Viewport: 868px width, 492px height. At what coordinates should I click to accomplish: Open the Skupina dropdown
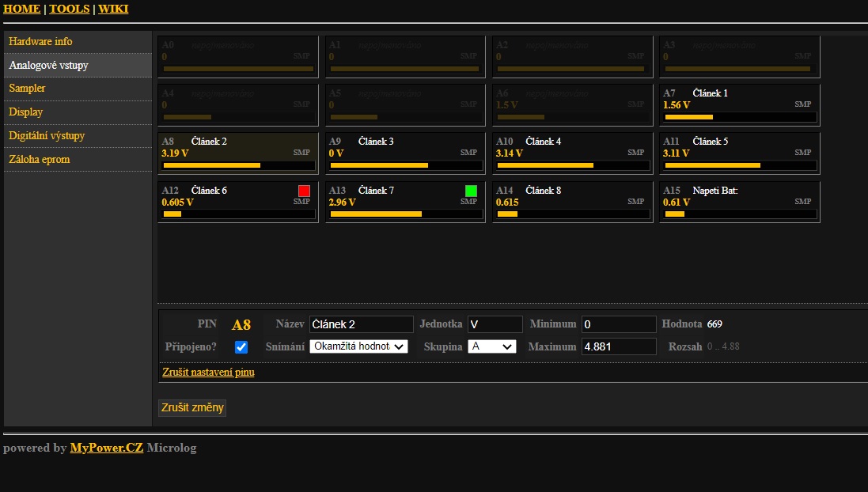point(491,346)
